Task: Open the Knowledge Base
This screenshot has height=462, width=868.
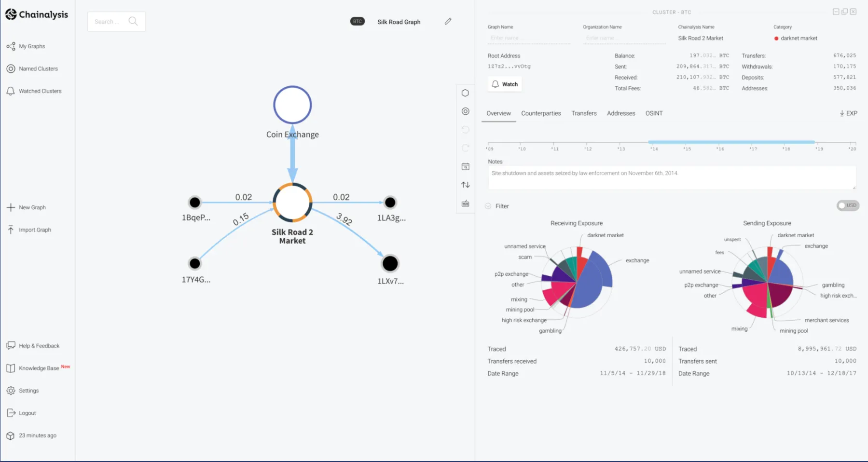Action: [41, 368]
